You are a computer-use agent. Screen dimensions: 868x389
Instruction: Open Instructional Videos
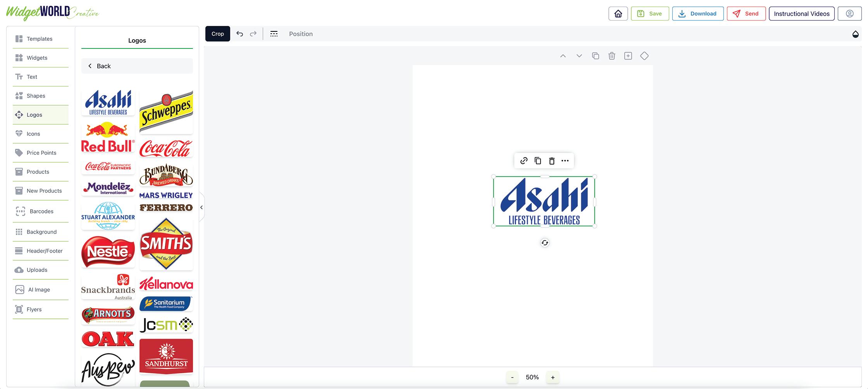(x=802, y=14)
